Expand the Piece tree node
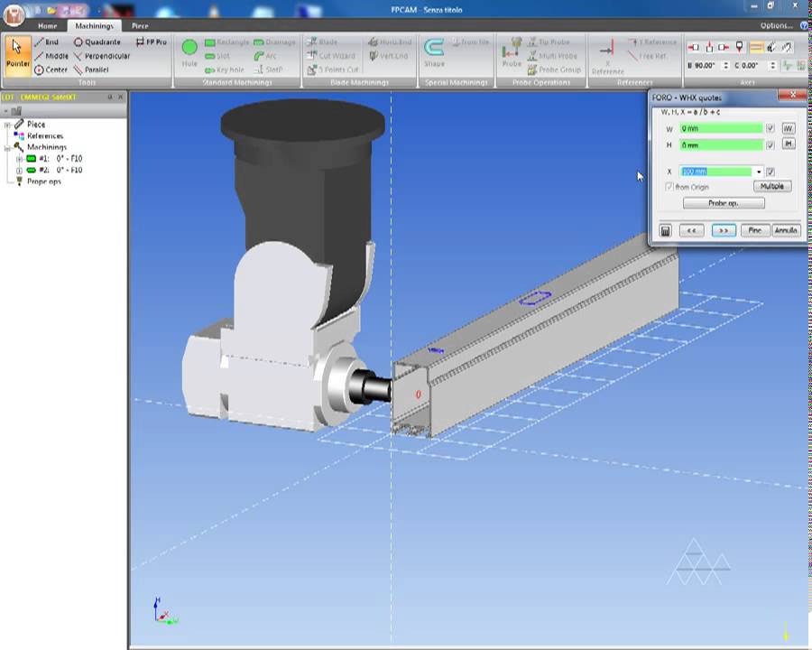 (7, 125)
